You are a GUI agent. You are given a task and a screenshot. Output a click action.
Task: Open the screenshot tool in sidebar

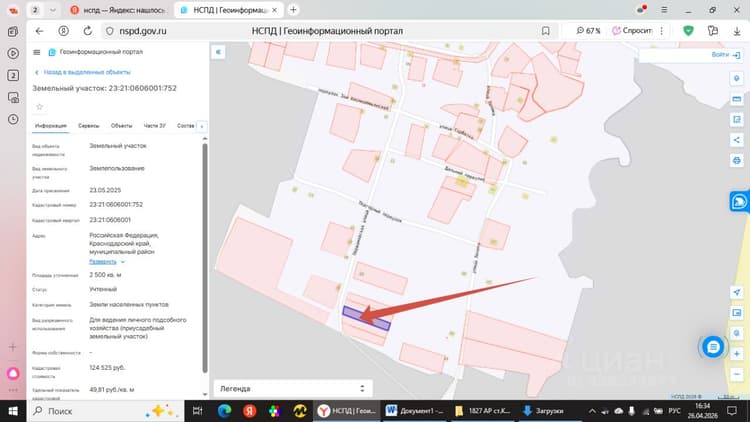point(13,98)
